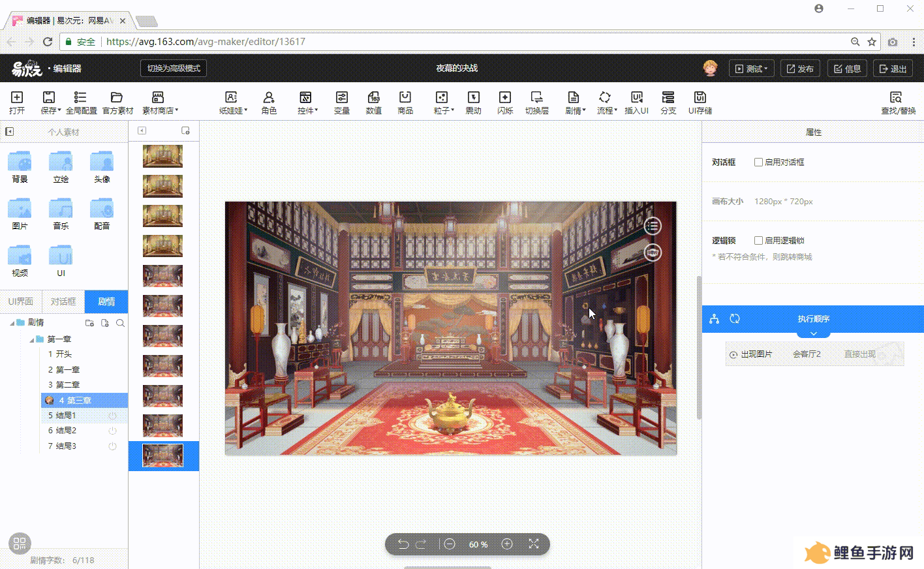Screen dimensions: 924x569
Task: Open the 剧情 toolbar dropdown
Action: coord(575,102)
